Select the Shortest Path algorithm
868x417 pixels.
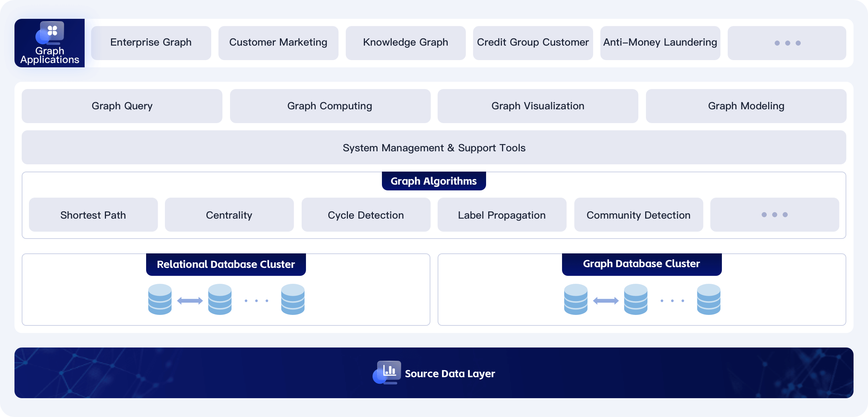coord(93,215)
